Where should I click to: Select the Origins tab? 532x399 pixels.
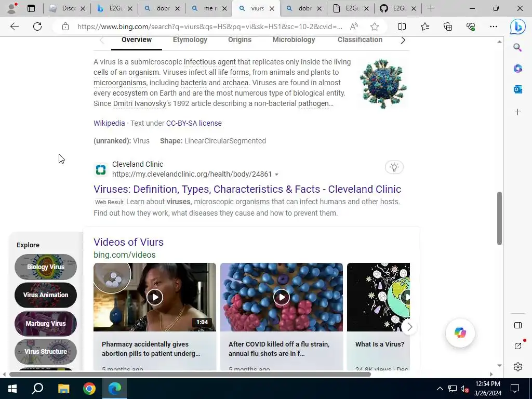(240, 39)
